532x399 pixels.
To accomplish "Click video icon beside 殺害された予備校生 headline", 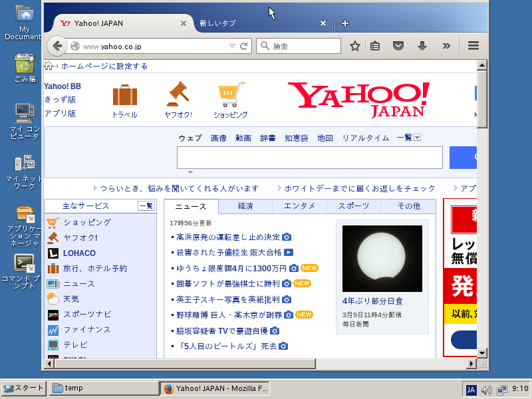I will pyautogui.click(x=289, y=253).
